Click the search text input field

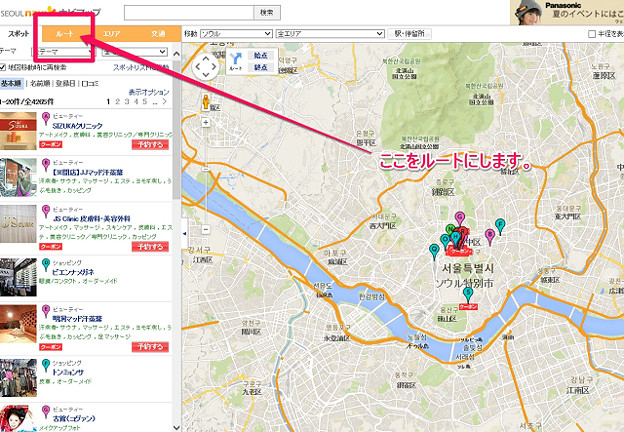[189, 13]
